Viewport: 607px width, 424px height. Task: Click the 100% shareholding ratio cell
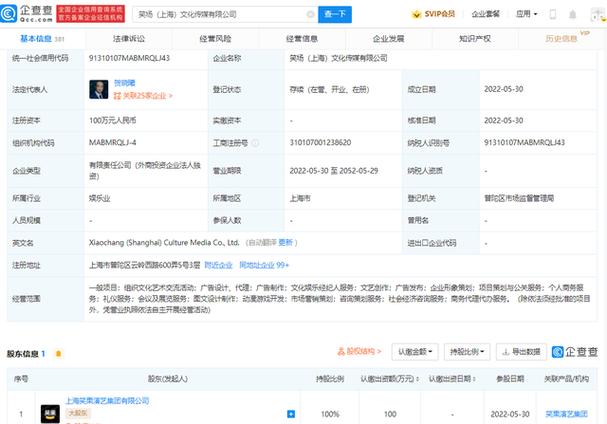[330, 414]
